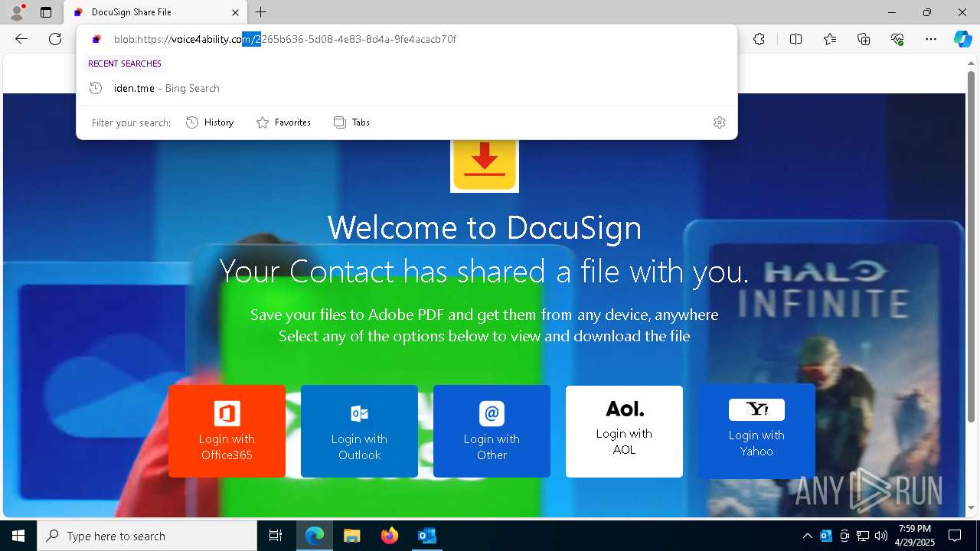Select the DocuSign Share File tab
The height and width of the screenshot is (551, 980).
coord(154,12)
